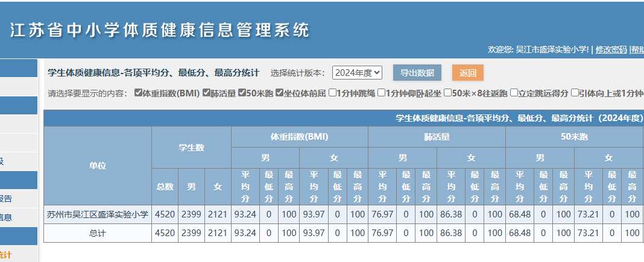Image resolution: width=644 pixels, height=262 pixels.
Task: Enable the 立定跳远得分 checkbox
Action: (x=514, y=93)
